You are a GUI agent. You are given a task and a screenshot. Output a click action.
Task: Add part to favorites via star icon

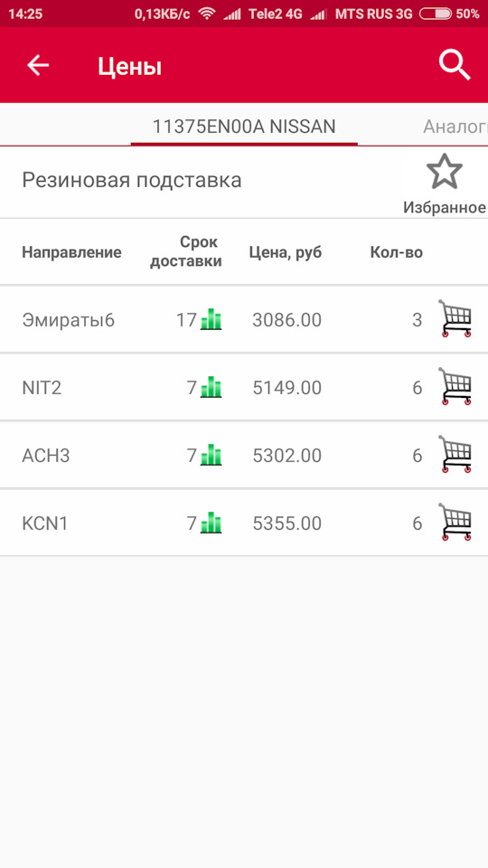[x=445, y=184]
